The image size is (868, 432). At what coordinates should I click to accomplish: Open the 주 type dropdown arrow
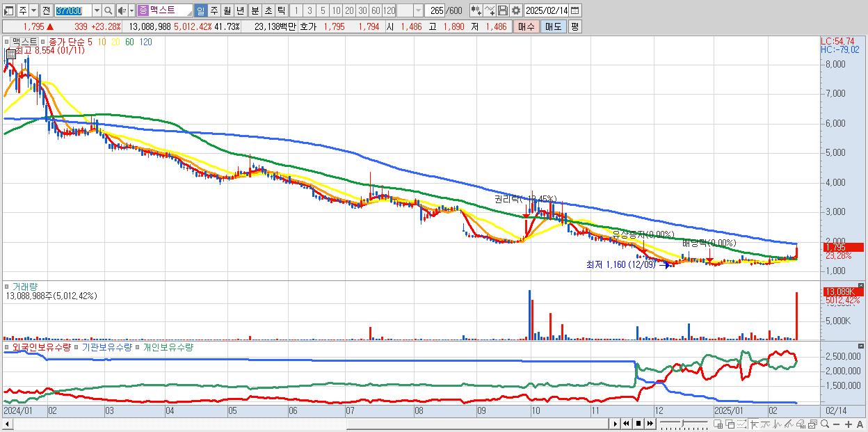coord(33,10)
